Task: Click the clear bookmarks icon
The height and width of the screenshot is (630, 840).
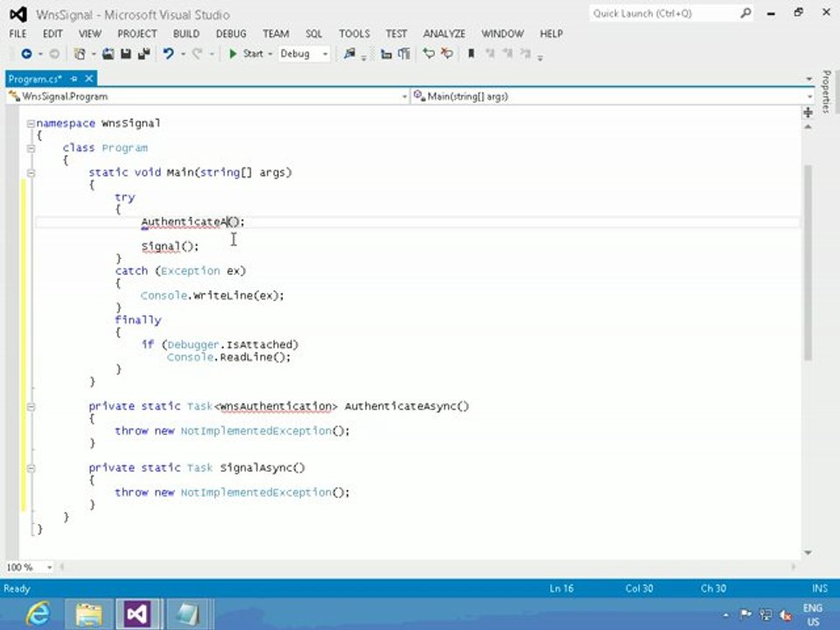Action: pyautogui.click(x=525, y=53)
